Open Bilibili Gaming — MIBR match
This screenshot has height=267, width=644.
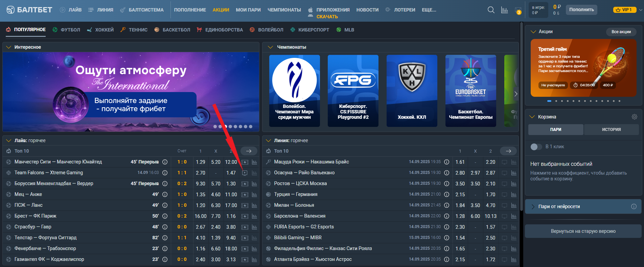298,238
